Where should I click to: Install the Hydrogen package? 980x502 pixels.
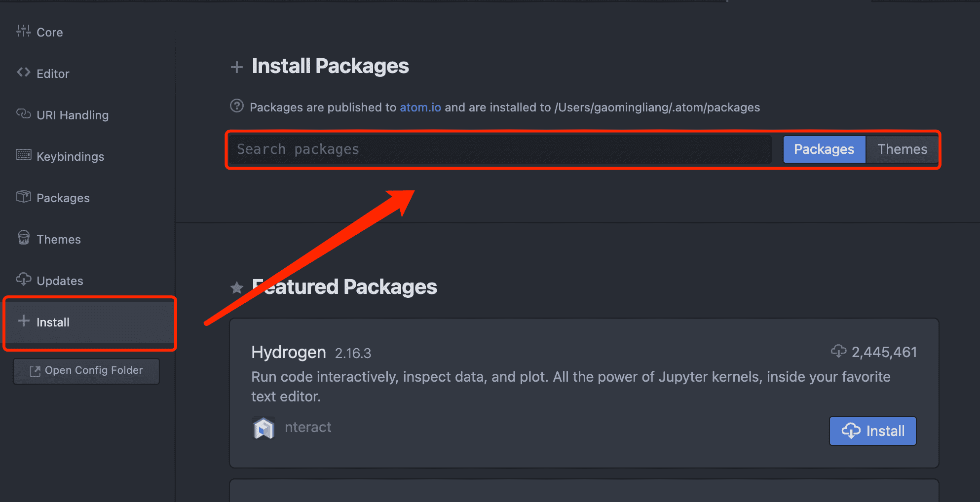[872, 431]
